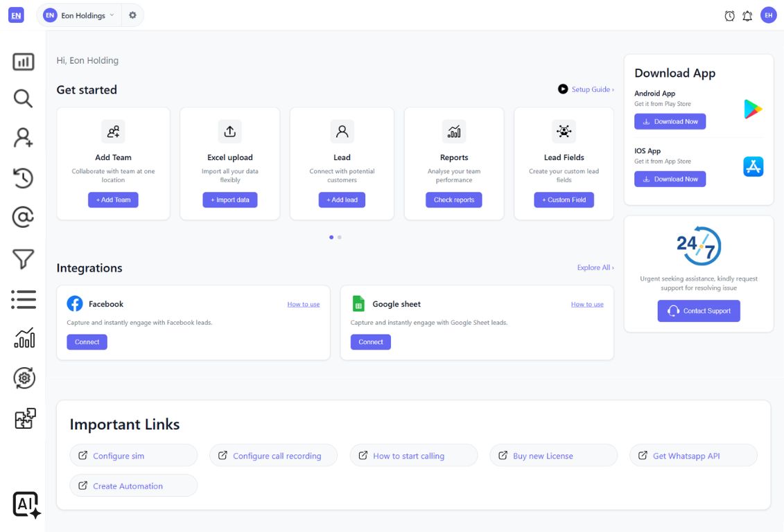Click the search magnifier sidebar icon

[24, 98]
